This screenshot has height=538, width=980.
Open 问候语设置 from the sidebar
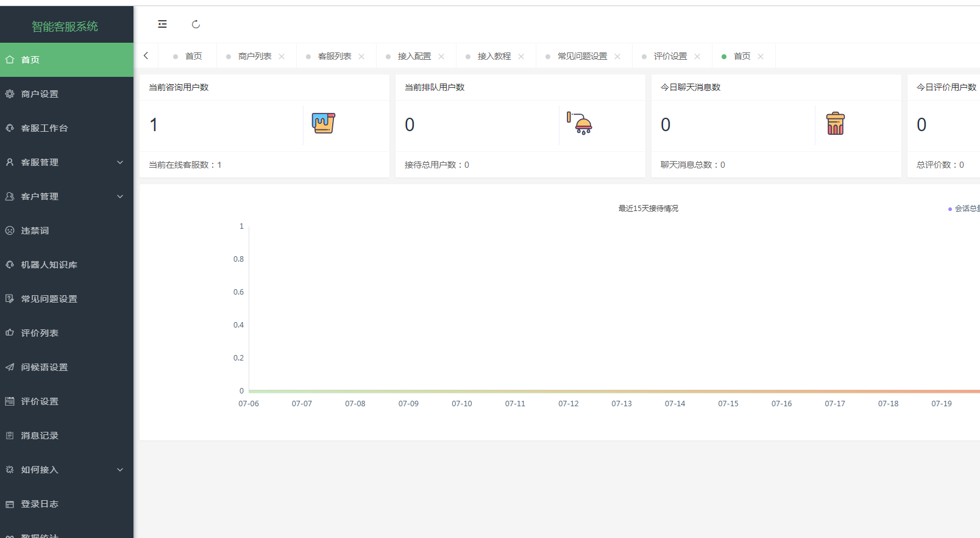point(66,367)
